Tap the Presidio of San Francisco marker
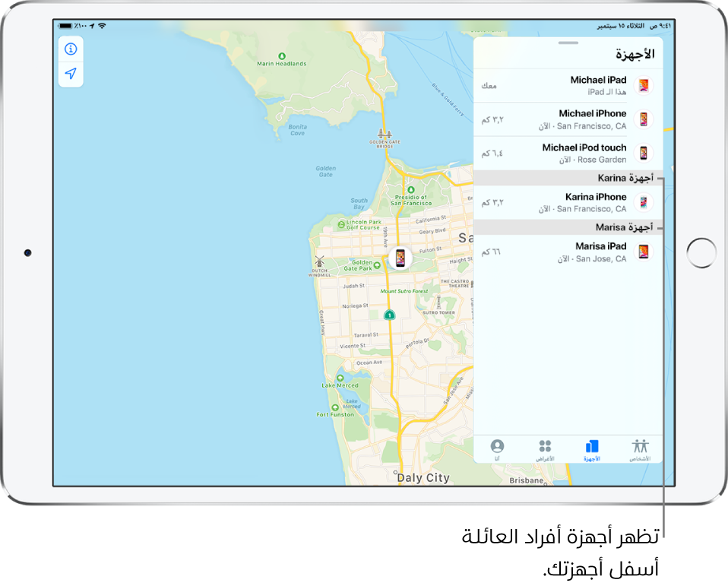 click(410, 190)
